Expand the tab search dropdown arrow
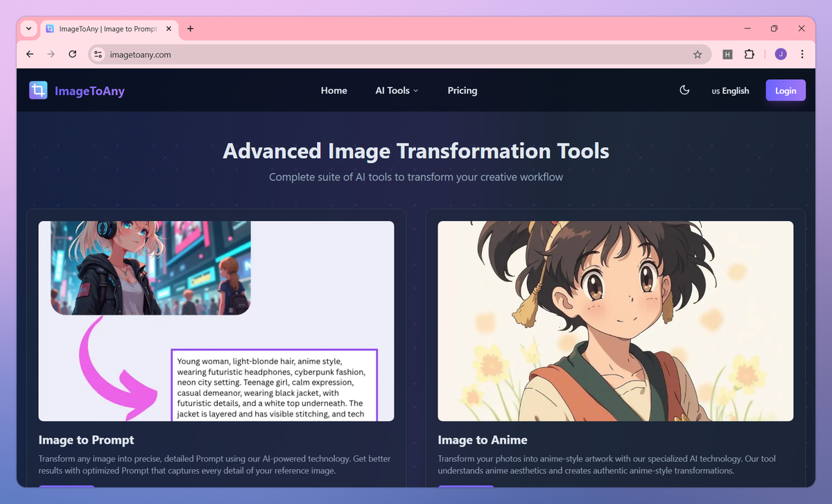The image size is (832, 504). (28, 28)
